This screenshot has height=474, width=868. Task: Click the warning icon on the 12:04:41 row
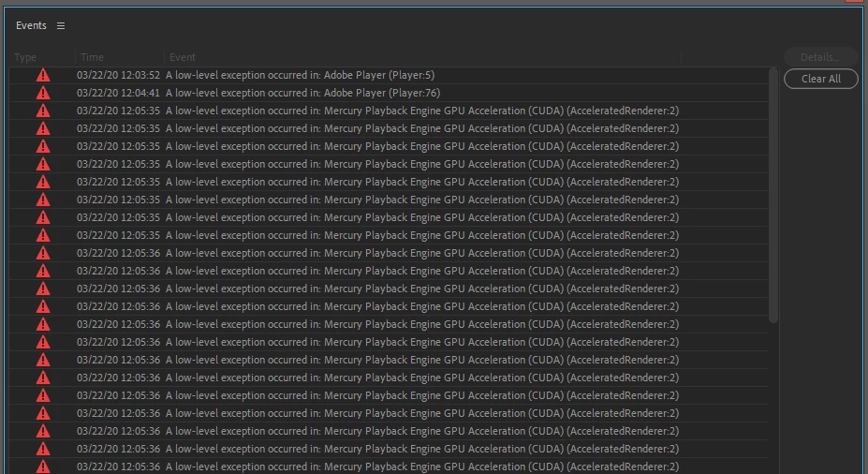pyautogui.click(x=43, y=93)
